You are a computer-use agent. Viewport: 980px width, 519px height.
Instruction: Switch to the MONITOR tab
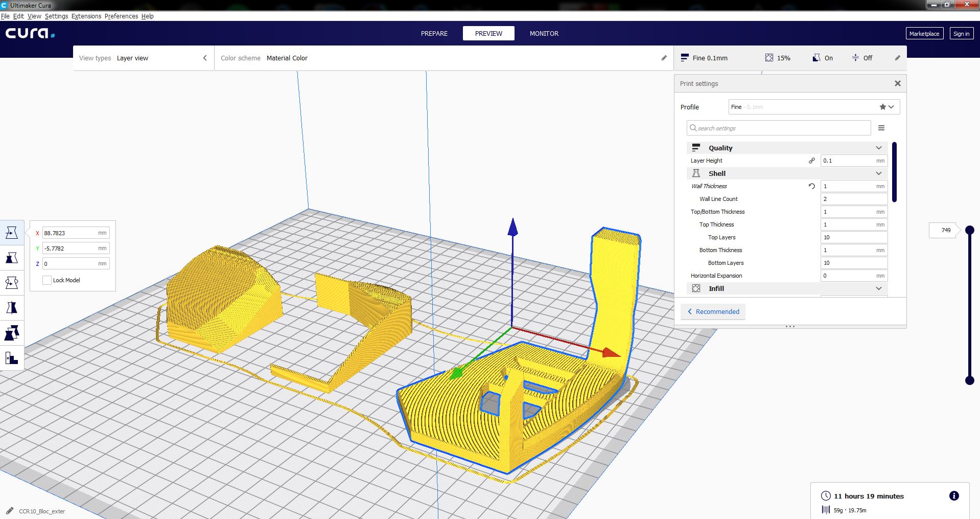coord(544,33)
